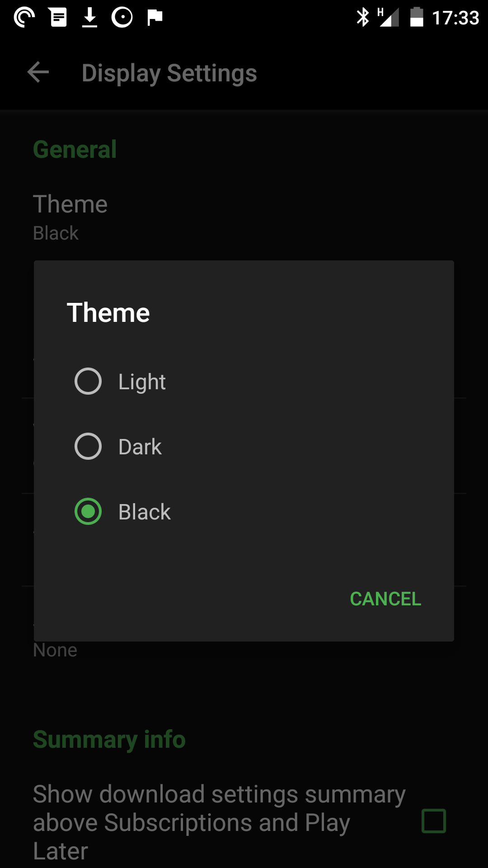Cancel the Theme dialog
Viewport: 488px width, 868px height.
click(x=385, y=599)
